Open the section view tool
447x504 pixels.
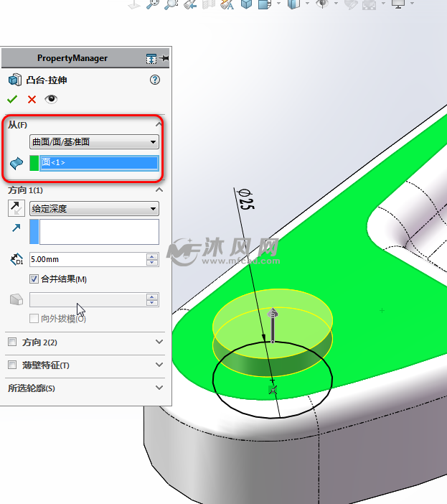(x=209, y=4)
